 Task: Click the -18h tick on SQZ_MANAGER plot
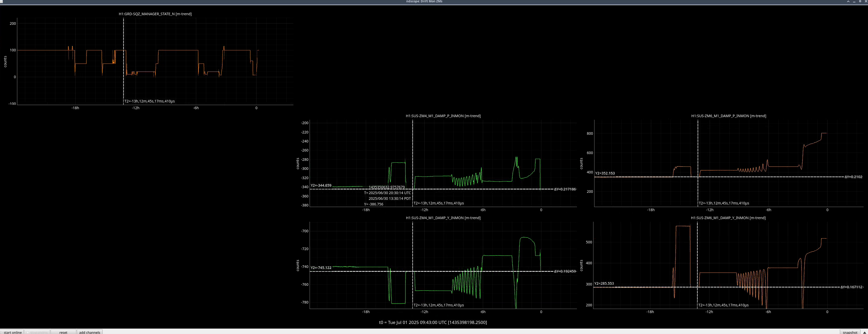pyautogui.click(x=75, y=108)
